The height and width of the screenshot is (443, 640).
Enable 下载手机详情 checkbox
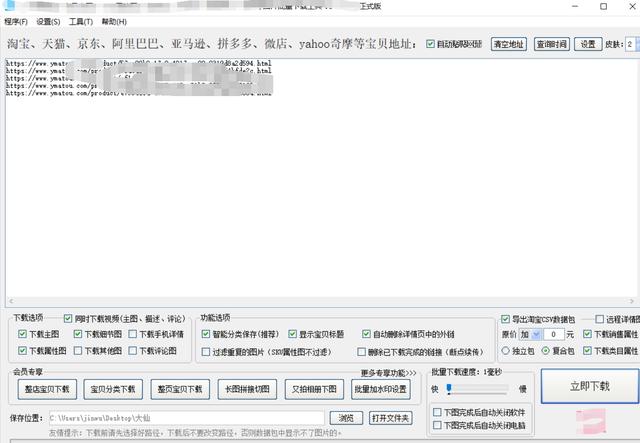133,334
